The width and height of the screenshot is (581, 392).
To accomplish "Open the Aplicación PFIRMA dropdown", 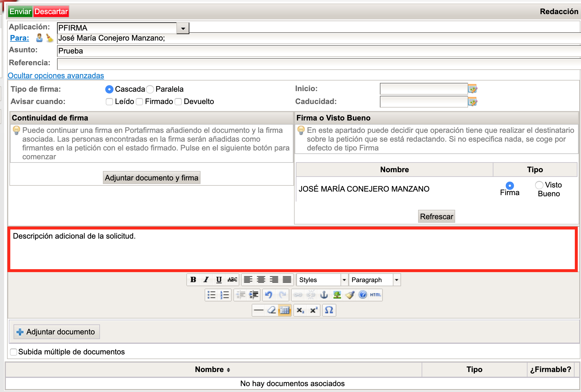I will coord(183,29).
